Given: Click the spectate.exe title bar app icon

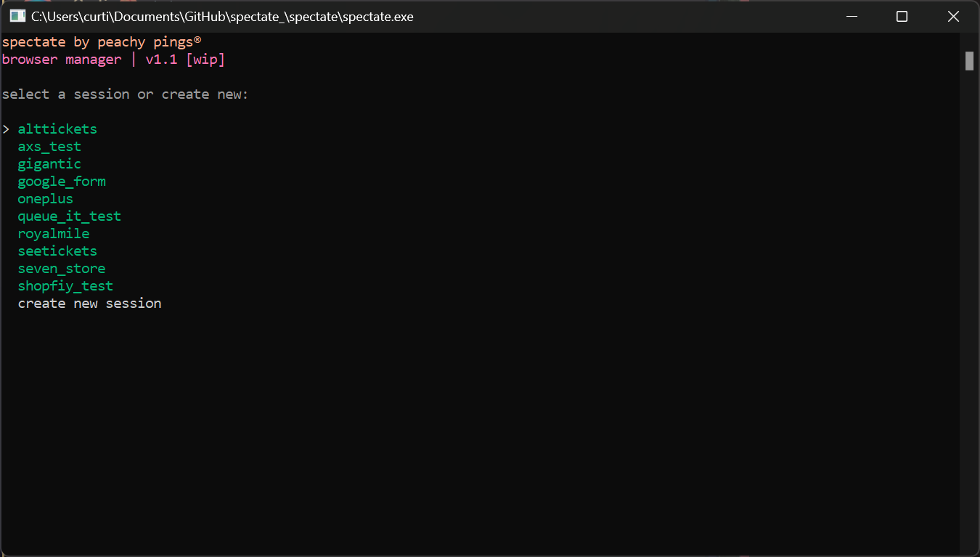Looking at the screenshot, I should (17, 16).
